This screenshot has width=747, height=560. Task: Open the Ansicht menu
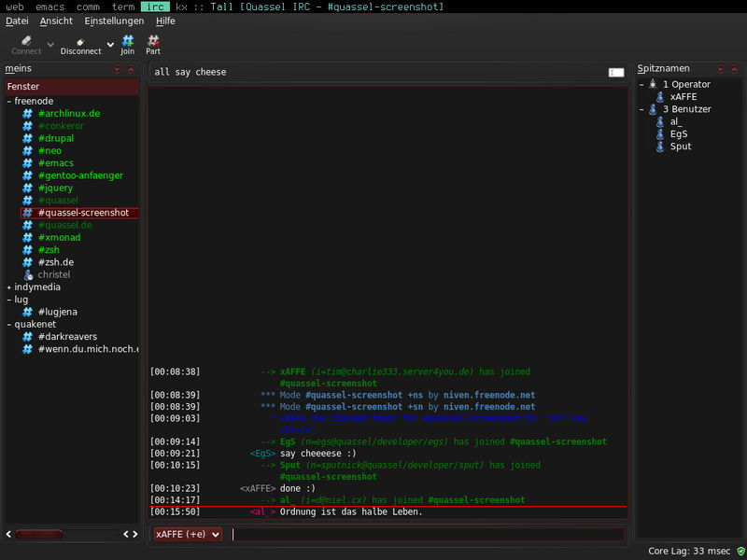(56, 21)
